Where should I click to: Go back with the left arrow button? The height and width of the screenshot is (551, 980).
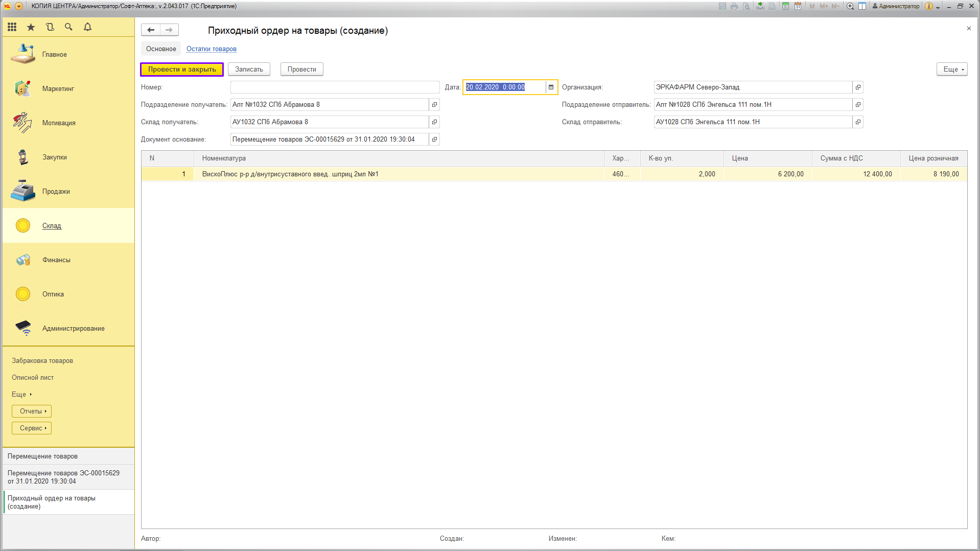click(151, 30)
